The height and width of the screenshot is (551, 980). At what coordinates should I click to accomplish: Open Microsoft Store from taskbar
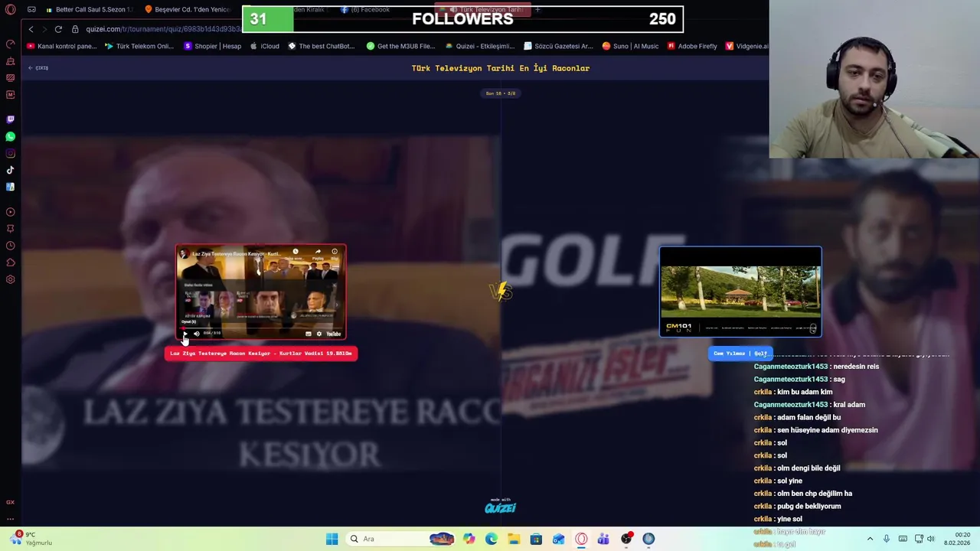click(536, 539)
